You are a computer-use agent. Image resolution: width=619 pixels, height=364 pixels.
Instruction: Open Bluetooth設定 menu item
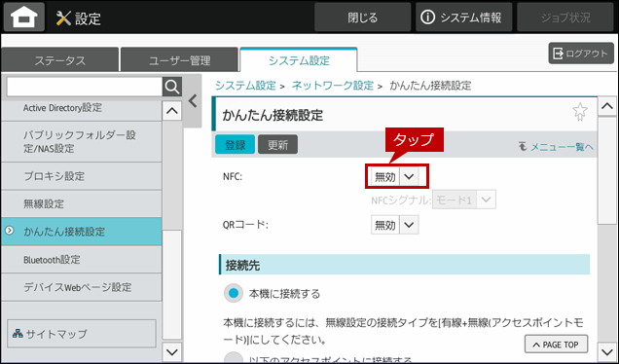tap(82, 260)
